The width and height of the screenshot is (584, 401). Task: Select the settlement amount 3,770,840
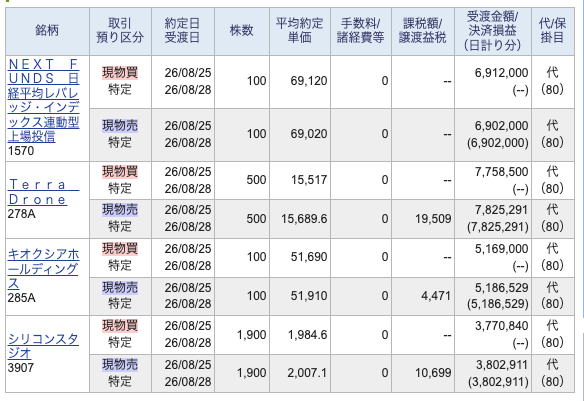[x=501, y=326]
